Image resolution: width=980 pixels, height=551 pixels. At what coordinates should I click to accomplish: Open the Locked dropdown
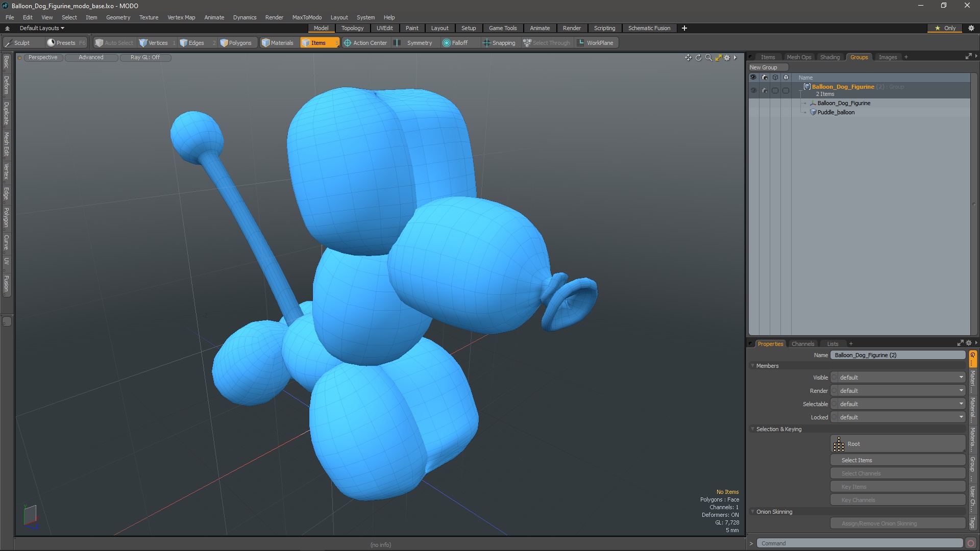pyautogui.click(x=898, y=417)
